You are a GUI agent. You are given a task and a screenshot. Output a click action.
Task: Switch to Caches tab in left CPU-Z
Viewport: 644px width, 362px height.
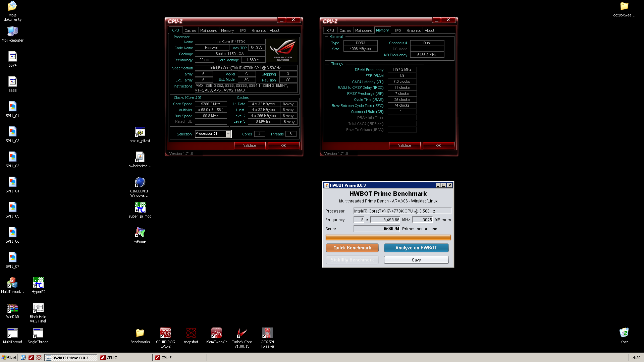click(191, 31)
